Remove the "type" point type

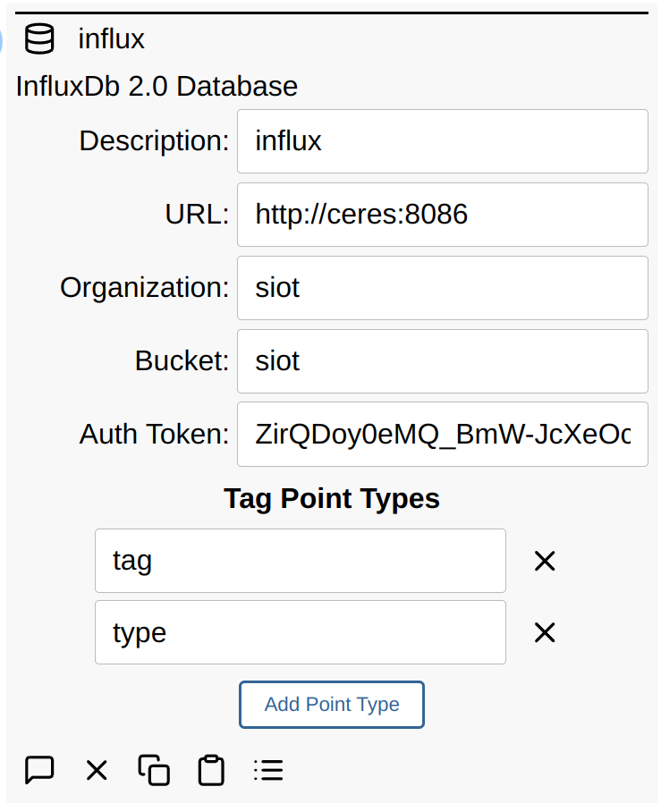(x=545, y=633)
